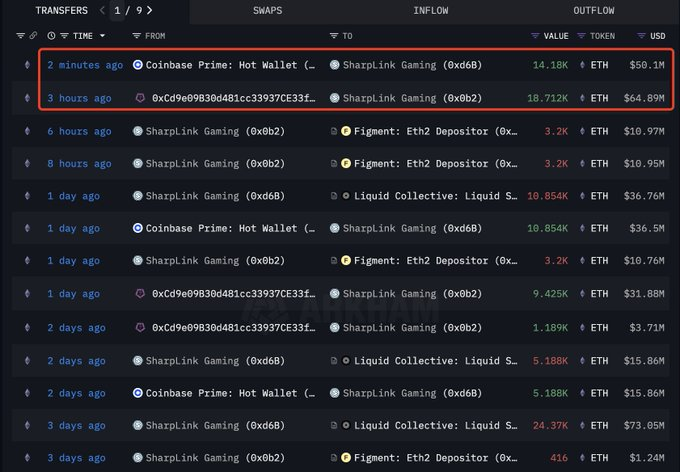
Task: Click Ethereum chain icon in 6 hours row
Action: pyautogui.click(x=27, y=131)
